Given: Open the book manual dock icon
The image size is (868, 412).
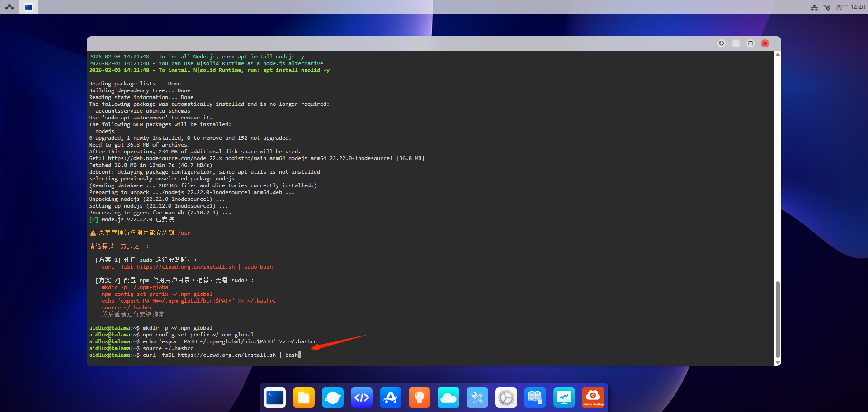Looking at the screenshot, I should coord(535,398).
